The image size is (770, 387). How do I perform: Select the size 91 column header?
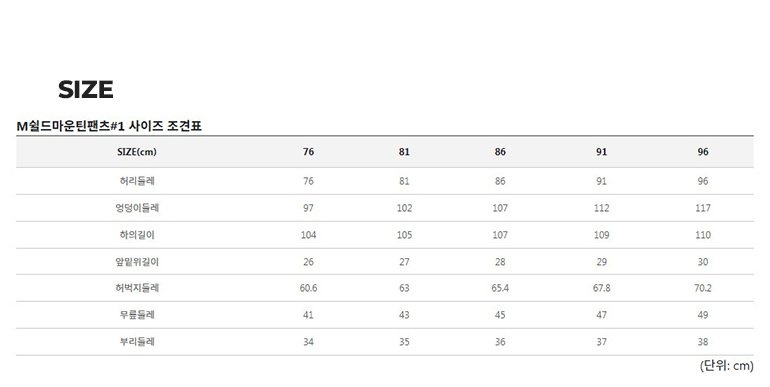click(602, 152)
